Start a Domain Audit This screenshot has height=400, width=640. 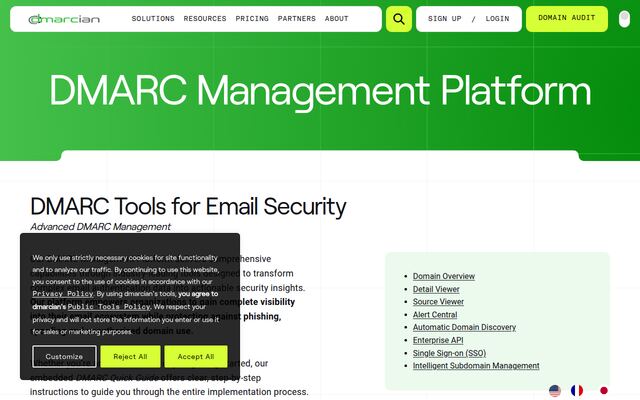click(567, 19)
